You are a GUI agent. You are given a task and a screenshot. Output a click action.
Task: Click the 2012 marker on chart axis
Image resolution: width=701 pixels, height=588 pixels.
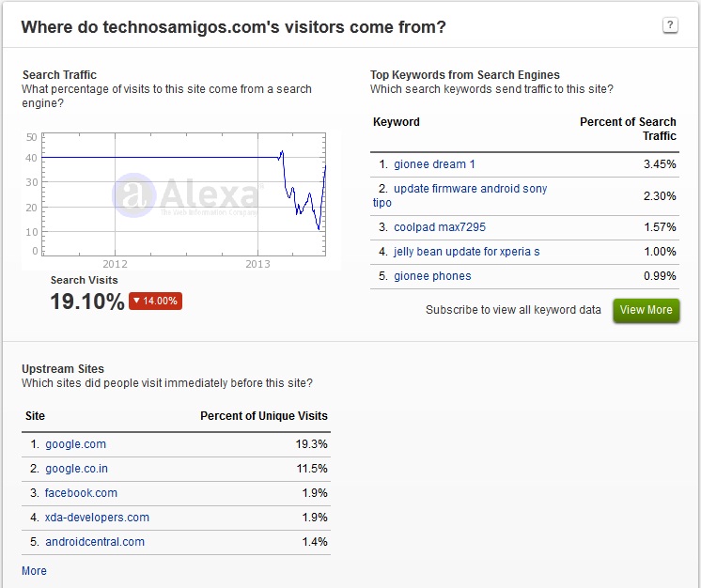point(115,264)
